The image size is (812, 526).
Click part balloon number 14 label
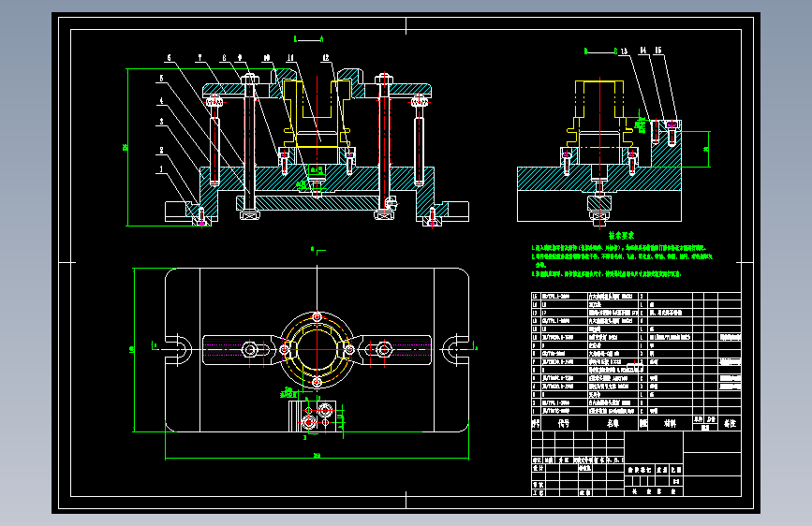pos(642,51)
